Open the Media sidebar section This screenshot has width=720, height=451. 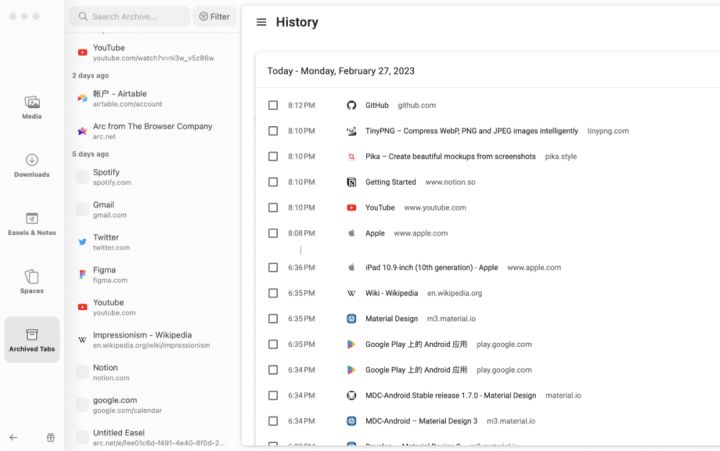coord(32,107)
